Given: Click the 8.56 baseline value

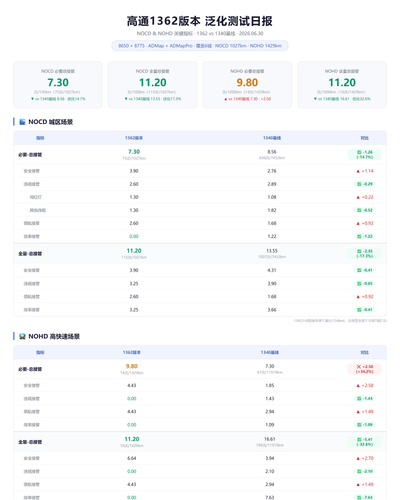Looking at the screenshot, I should (272, 152).
